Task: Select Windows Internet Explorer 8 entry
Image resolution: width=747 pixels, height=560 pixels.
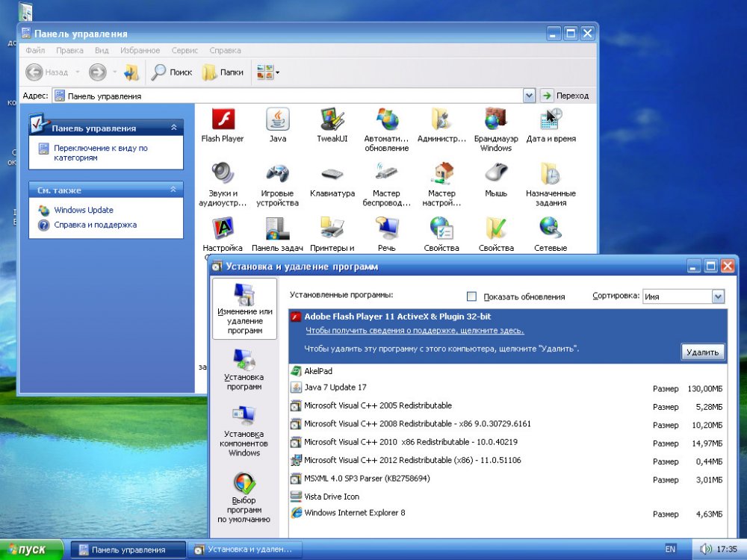Action: [x=508, y=513]
